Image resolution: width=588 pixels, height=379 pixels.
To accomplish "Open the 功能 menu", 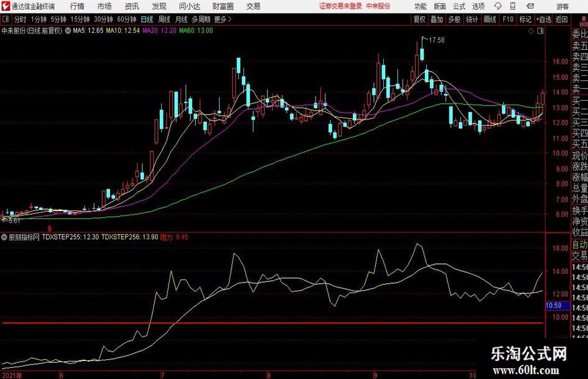I will (421, 6).
